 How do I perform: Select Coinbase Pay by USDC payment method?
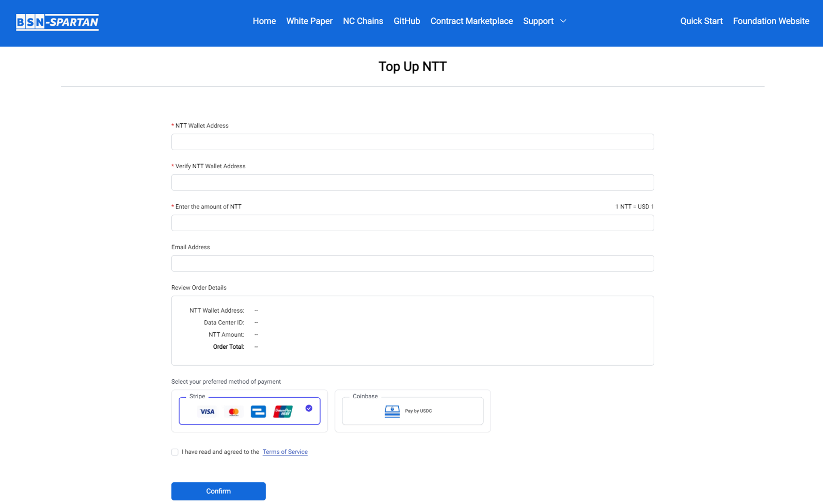click(x=413, y=411)
